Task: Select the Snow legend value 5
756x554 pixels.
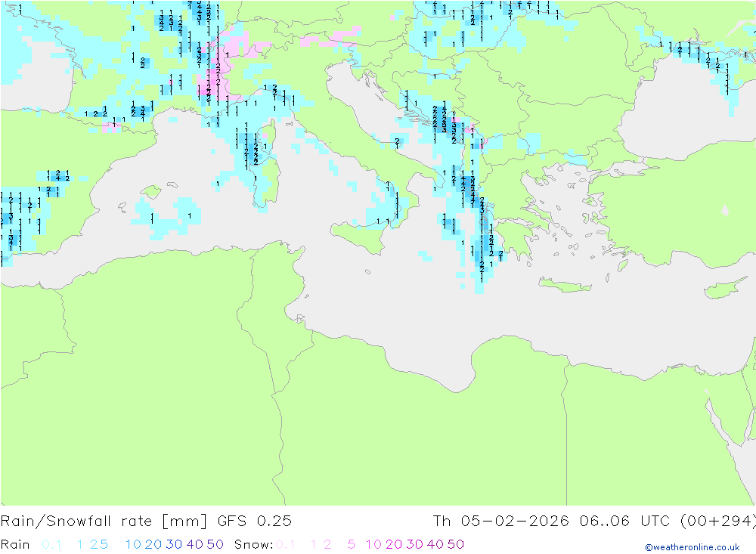Action: [352, 544]
